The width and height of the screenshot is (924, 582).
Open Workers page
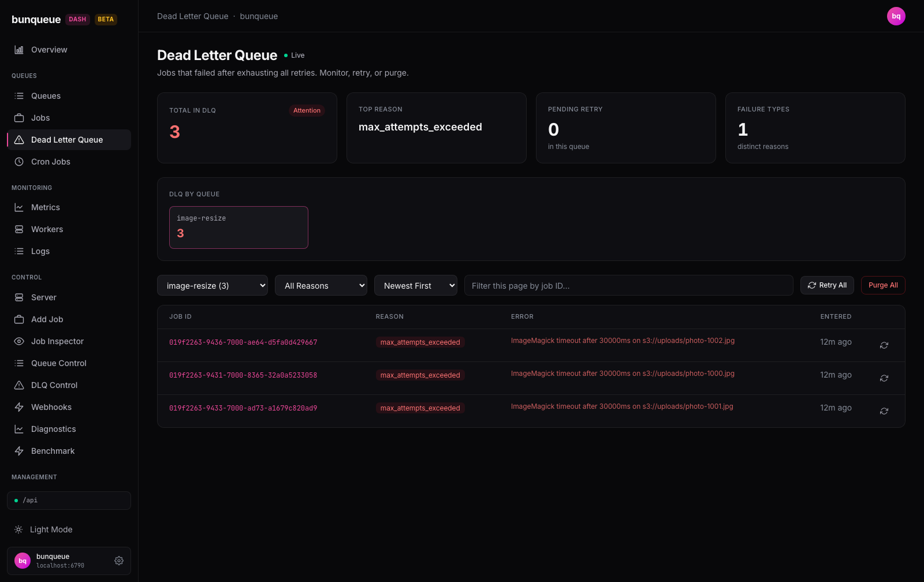tap(69, 229)
